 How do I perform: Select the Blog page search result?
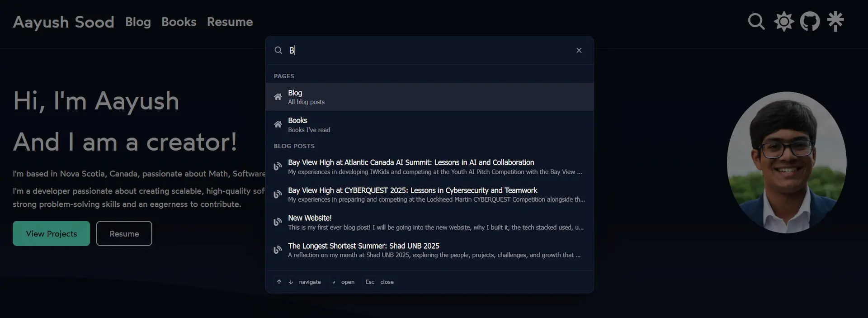click(x=429, y=97)
